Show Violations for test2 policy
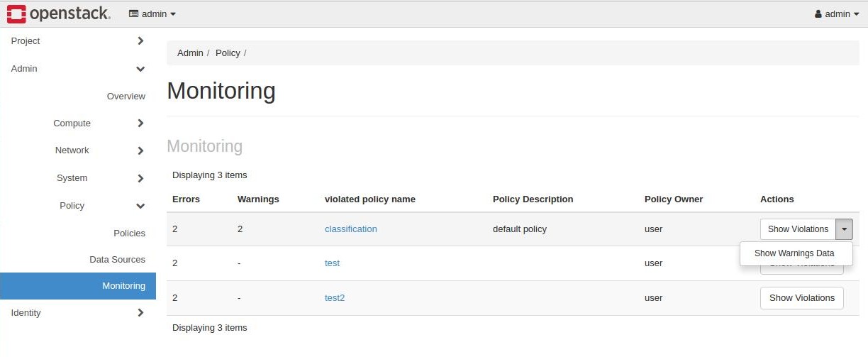The width and height of the screenshot is (868, 357). coord(802,298)
